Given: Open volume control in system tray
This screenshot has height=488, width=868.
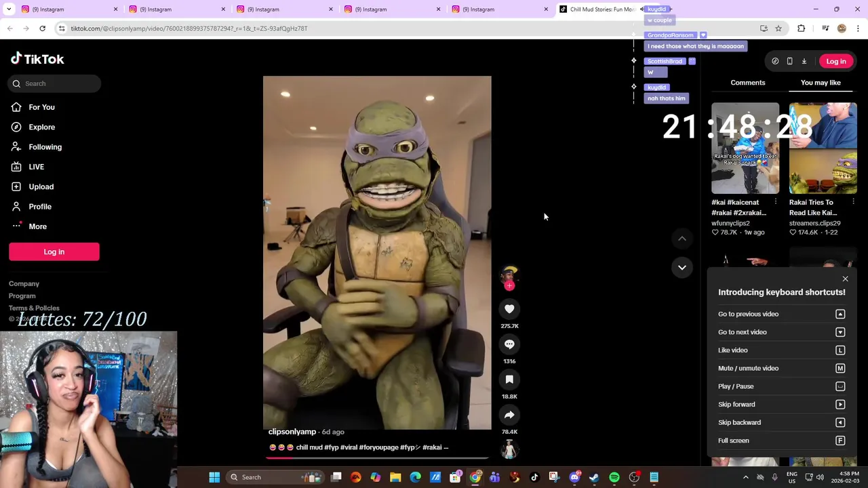Looking at the screenshot, I should [x=820, y=477].
